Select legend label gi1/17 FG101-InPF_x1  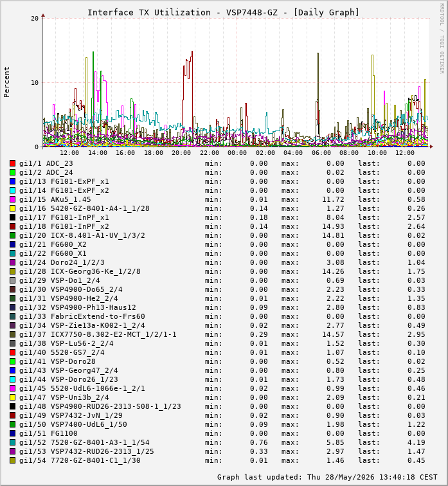coord(64,217)
